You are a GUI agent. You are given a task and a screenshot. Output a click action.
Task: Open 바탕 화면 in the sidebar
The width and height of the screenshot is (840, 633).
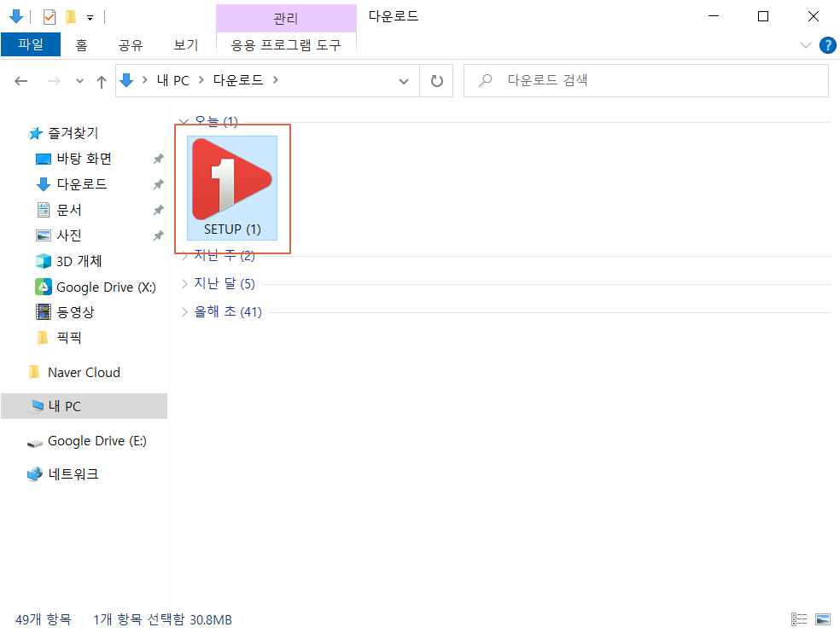click(85, 159)
